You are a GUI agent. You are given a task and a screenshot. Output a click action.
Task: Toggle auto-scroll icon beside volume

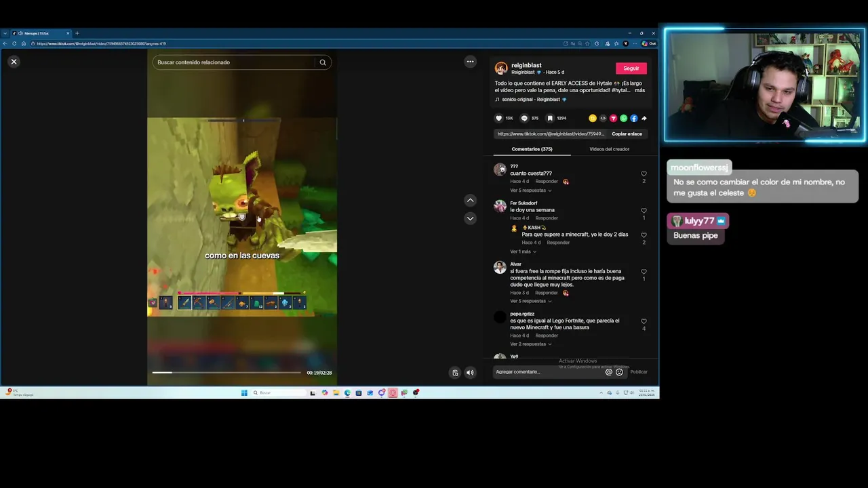455,372
